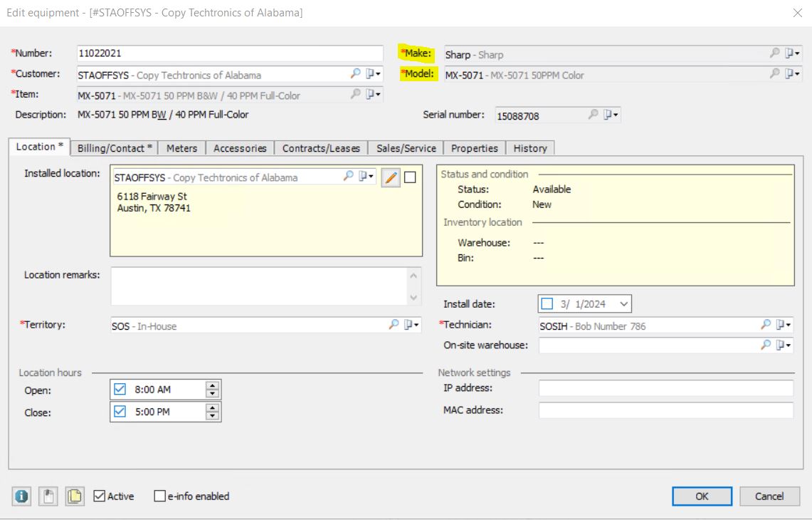Increase the Open time with up arrow
This screenshot has width=812, height=520.
pos(212,385)
